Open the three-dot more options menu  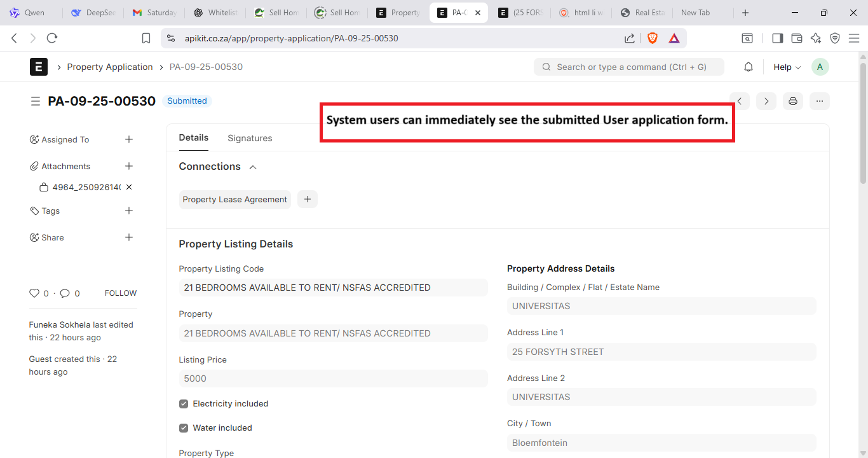tap(820, 101)
